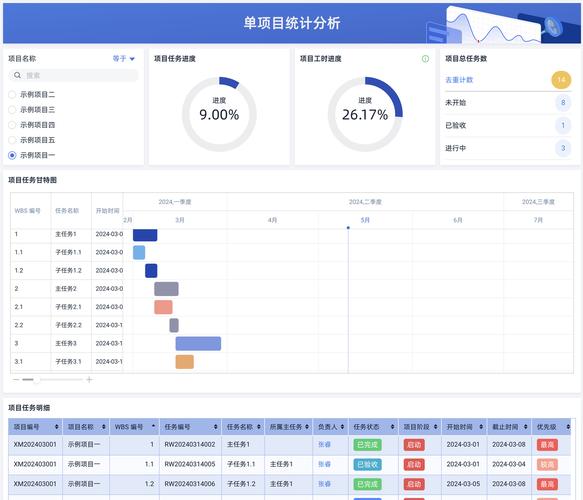
Task: Click the 26.17% work-hour progress ring
Action: (x=365, y=114)
